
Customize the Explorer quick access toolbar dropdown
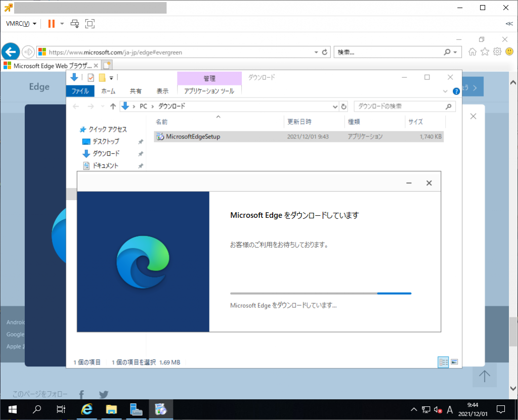(111, 78)
